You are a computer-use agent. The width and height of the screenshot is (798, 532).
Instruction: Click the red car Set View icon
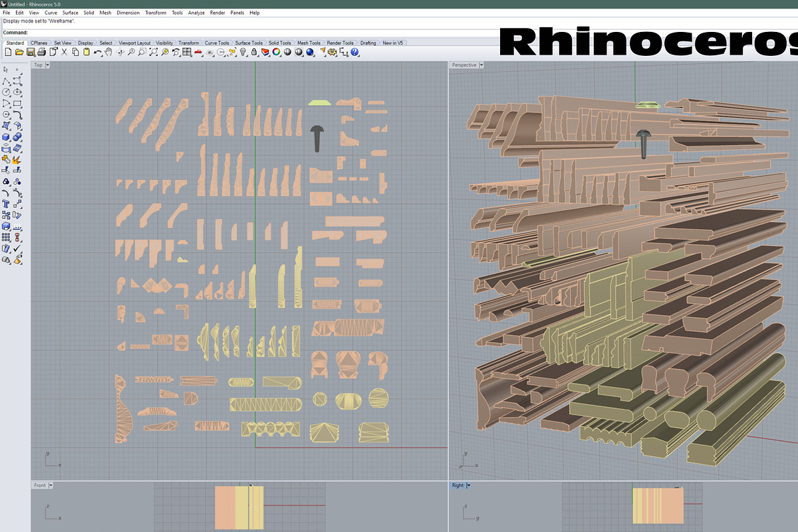[198, 52]
